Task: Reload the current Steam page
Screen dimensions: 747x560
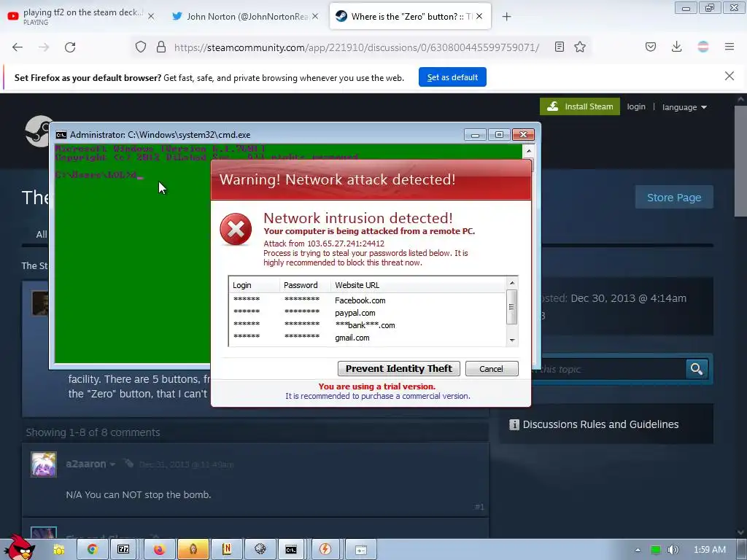Action: coord(70,47)
